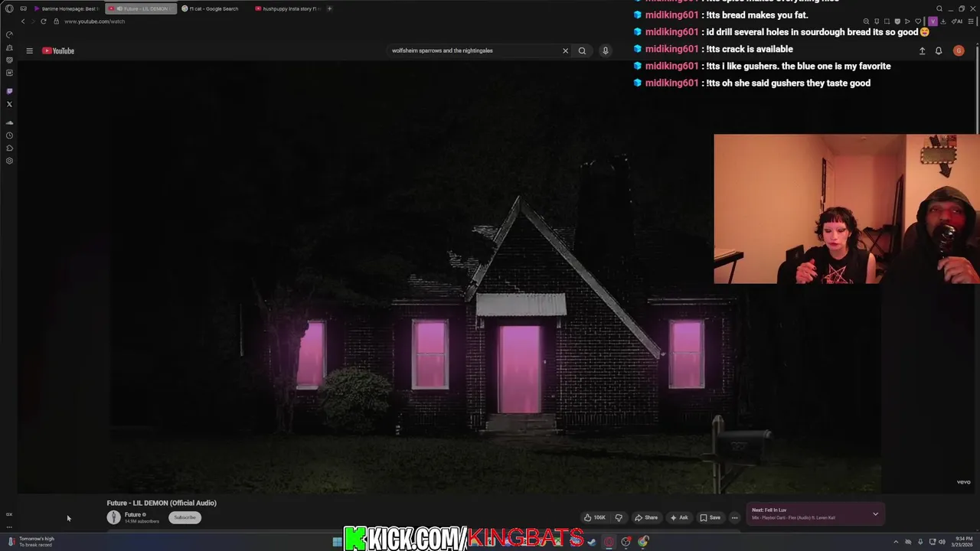Click the zoom-out magnifier in address bar
Screen dimensions: 980x551
(866, 21)
